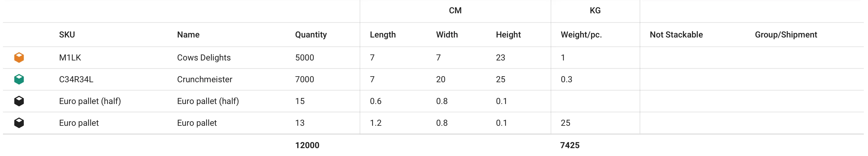Click the M1LK SKU cell
This screenshot has height=156, width=868.
[70, 58]
